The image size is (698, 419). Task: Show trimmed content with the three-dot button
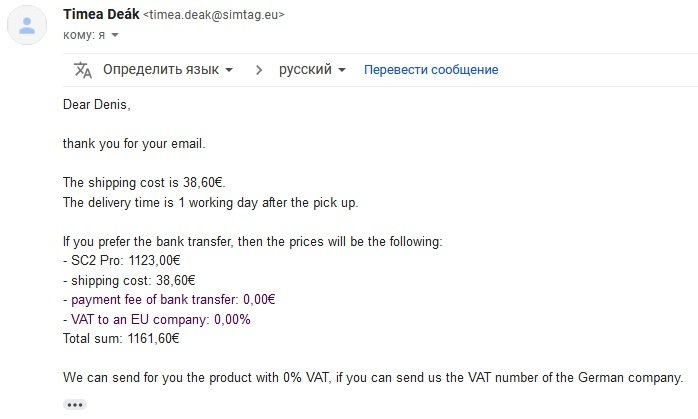click(75, 404)
